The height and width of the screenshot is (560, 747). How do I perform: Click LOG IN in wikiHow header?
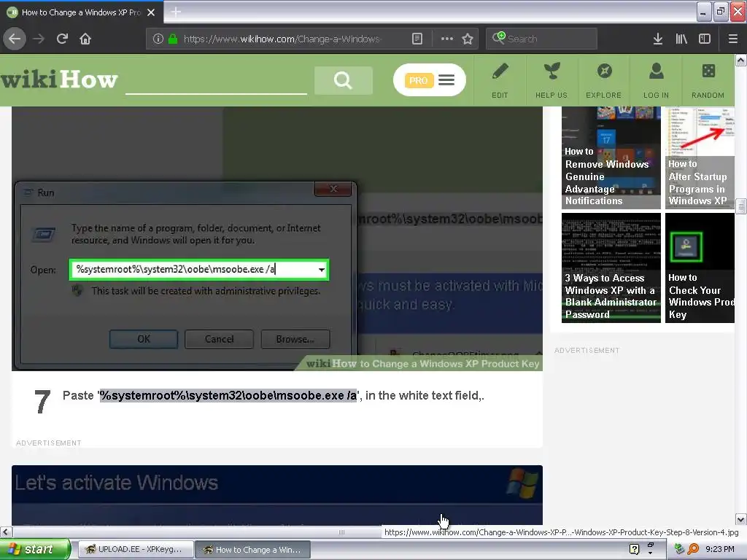(656, 80)
